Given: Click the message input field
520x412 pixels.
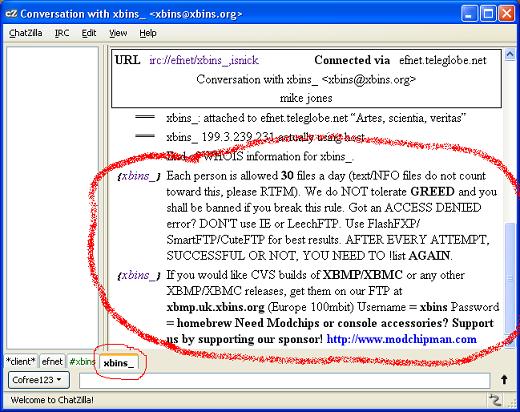Looking at the screenshot, I should coord(284,380).
